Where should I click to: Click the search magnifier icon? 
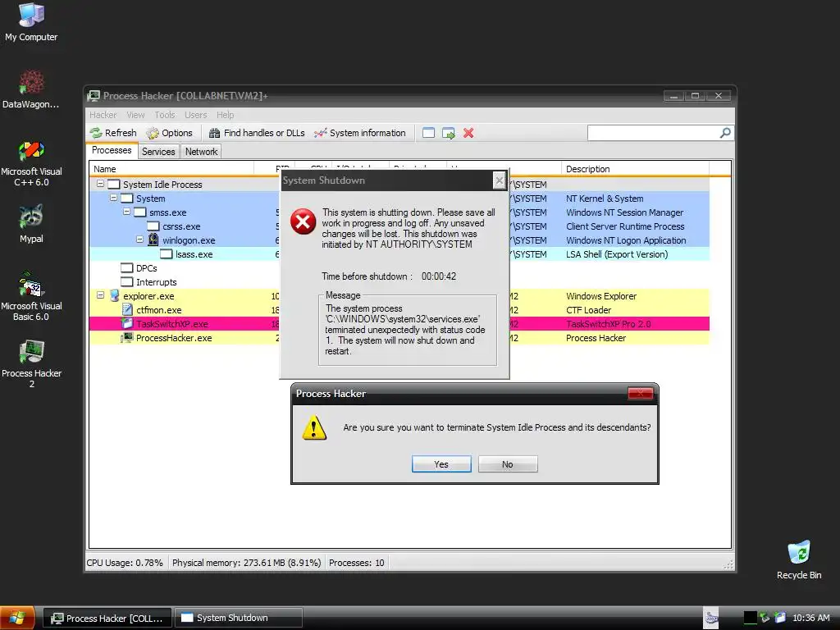(725, 132)
